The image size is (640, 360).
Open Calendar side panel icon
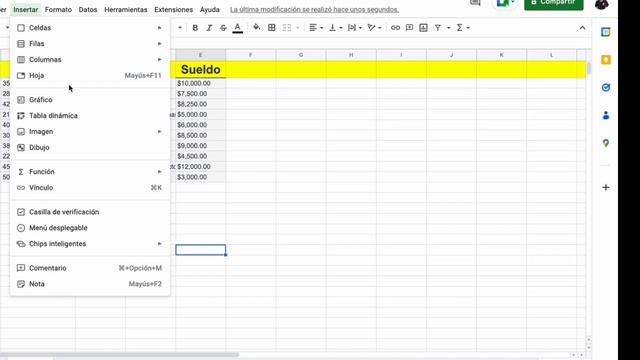tap(606, 32)
